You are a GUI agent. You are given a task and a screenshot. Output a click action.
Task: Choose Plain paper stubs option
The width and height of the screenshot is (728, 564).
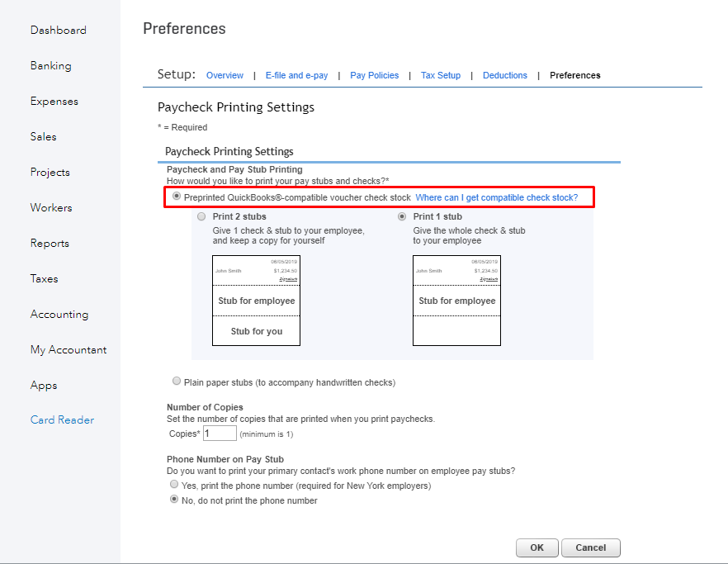point(177,382)
